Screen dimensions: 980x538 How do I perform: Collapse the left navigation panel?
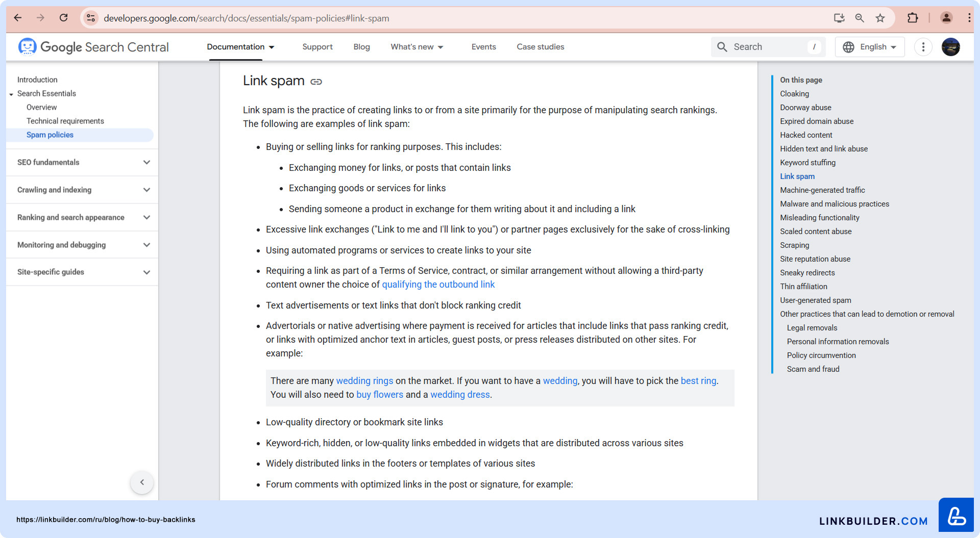click(x=142, y=482)
